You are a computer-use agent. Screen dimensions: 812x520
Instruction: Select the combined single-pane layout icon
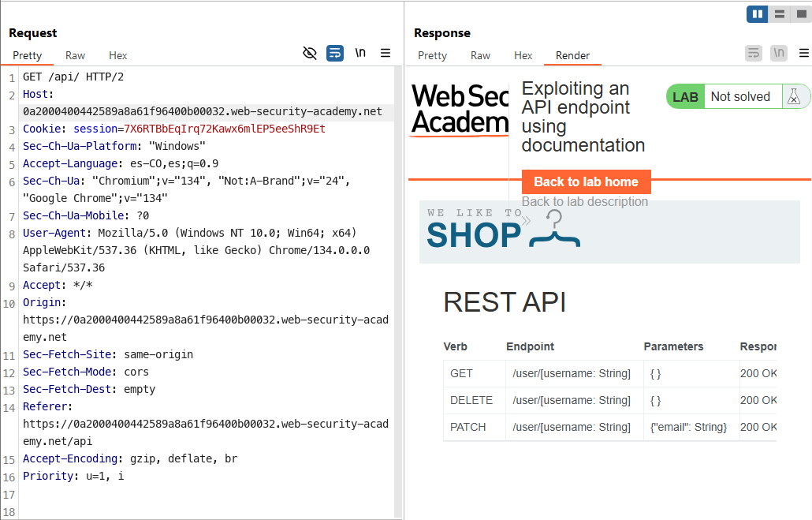click(x=799, y=13)
